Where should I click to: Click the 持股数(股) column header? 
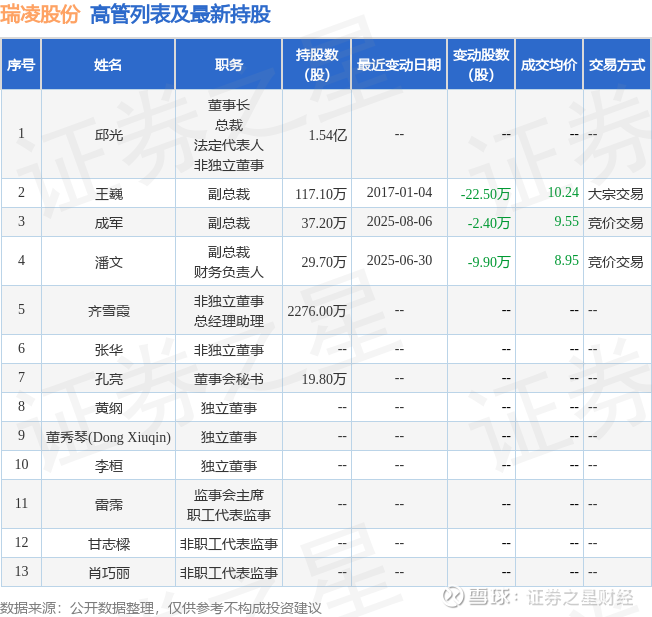[x=317, y=64]
